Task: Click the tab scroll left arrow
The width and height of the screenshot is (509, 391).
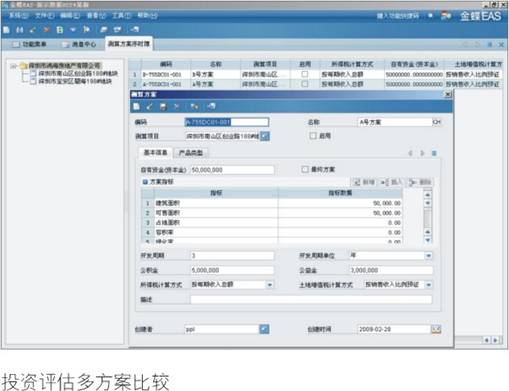Action: [x=410, y=153]
